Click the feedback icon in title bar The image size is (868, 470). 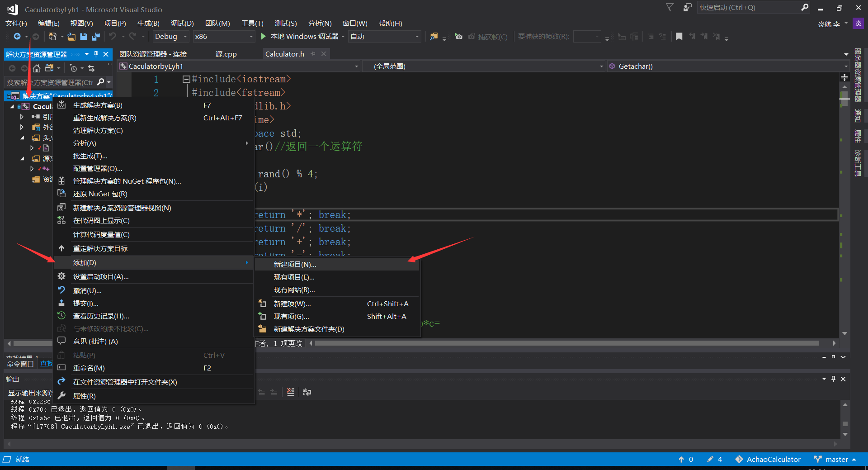point(687,7)
